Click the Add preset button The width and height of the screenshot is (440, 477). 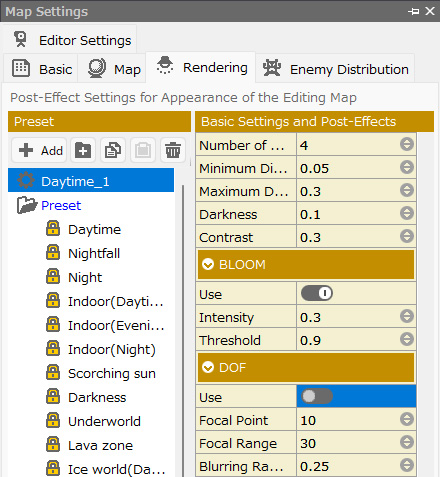coord(40,150)
